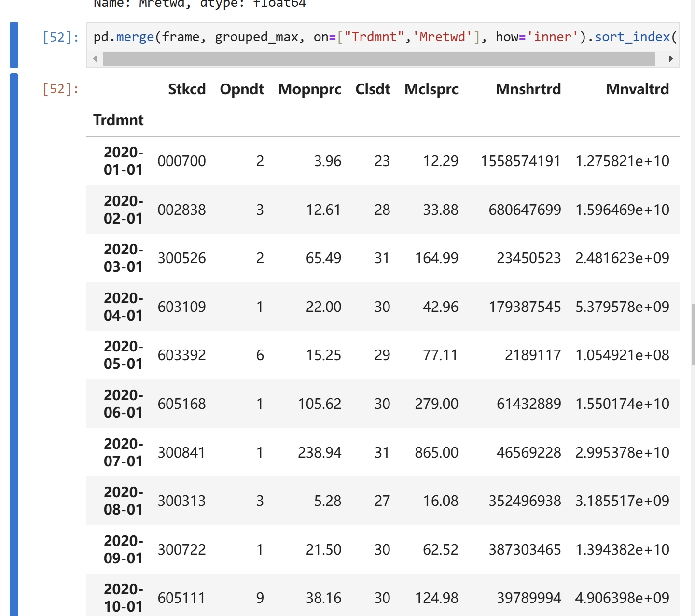Image resolution: width=695 pixels, height=616 pixels.
Task: Click the Mclsprc column header
Action: coord(431,89)
